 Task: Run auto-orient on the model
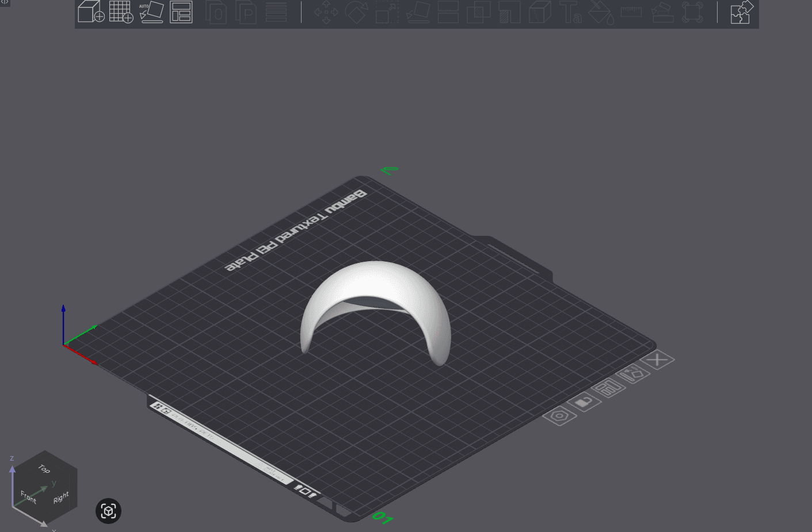tap(151, 12)
